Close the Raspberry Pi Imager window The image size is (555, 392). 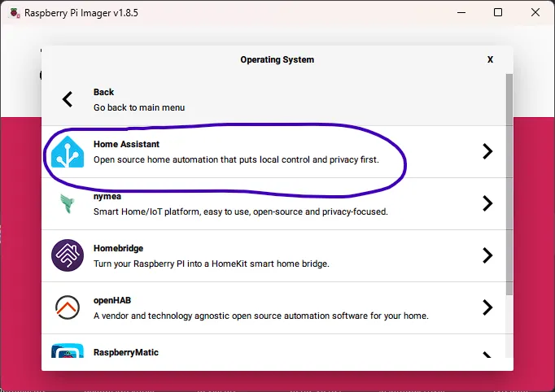pyautogui.click(x=535, y=12)
